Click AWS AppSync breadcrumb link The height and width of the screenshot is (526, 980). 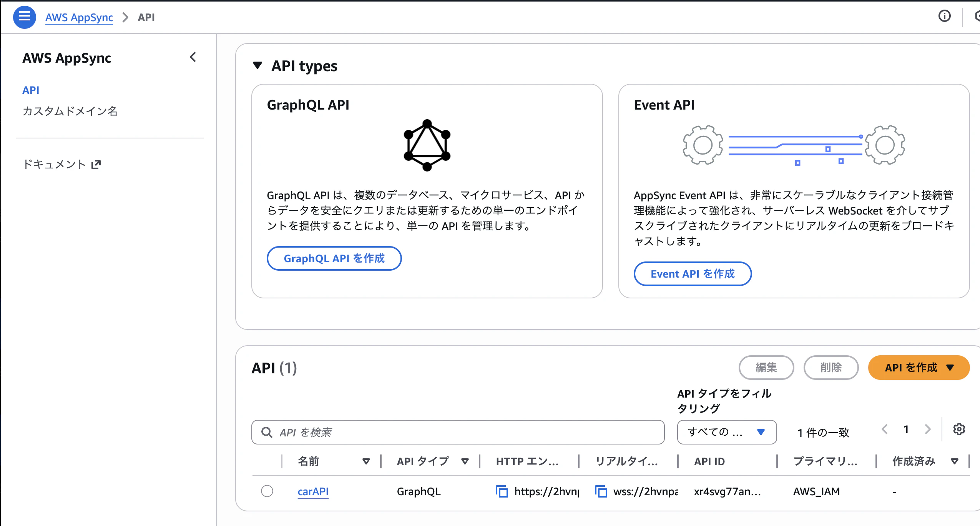79,17
